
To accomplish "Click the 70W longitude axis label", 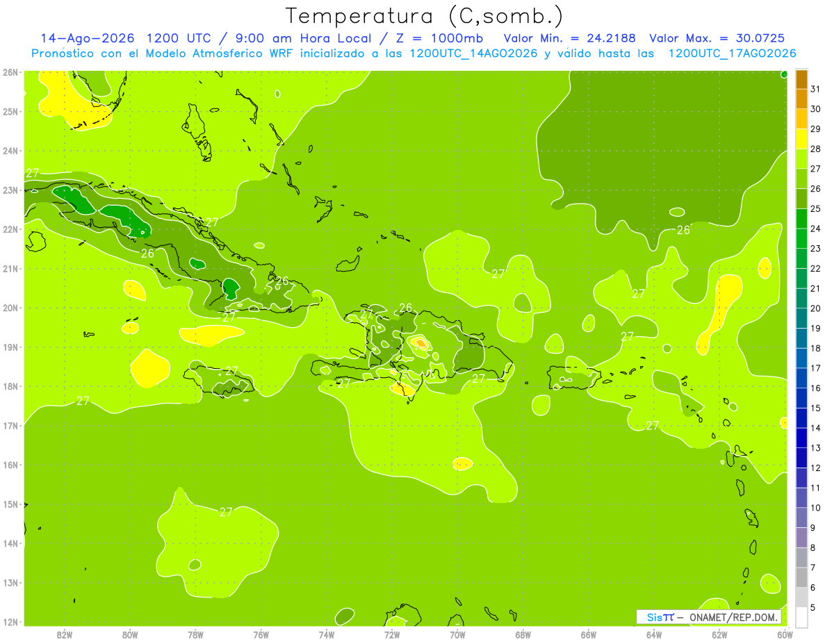I will 457,634.
